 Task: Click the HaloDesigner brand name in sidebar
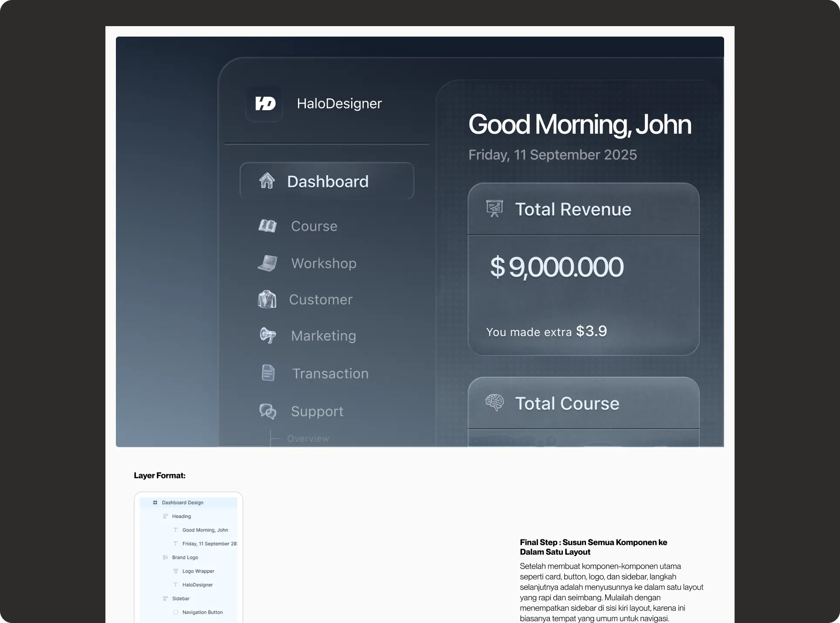(x=339, y=104)
